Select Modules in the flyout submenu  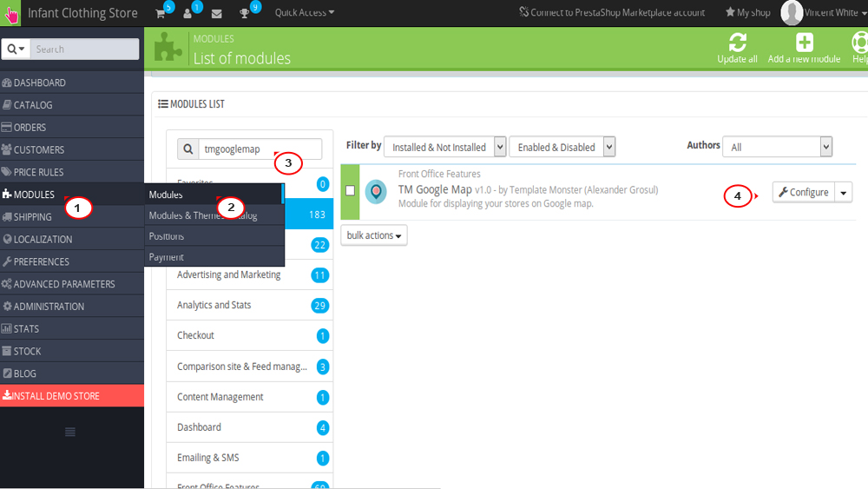tap(214, 195)
